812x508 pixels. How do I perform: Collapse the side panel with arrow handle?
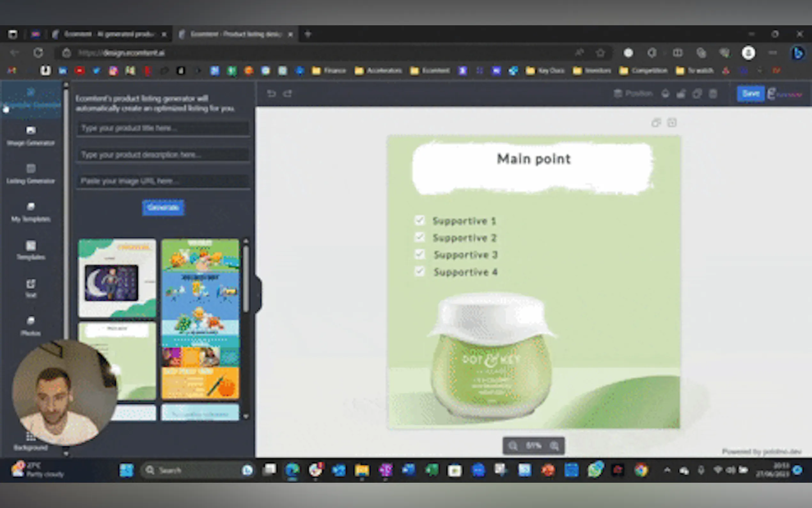click(258, 295)
